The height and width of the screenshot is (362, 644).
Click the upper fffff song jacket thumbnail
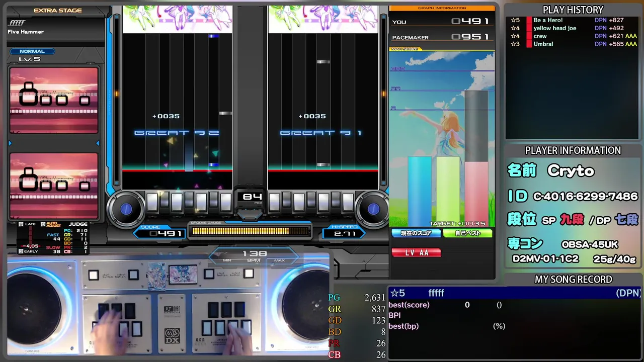54,100
